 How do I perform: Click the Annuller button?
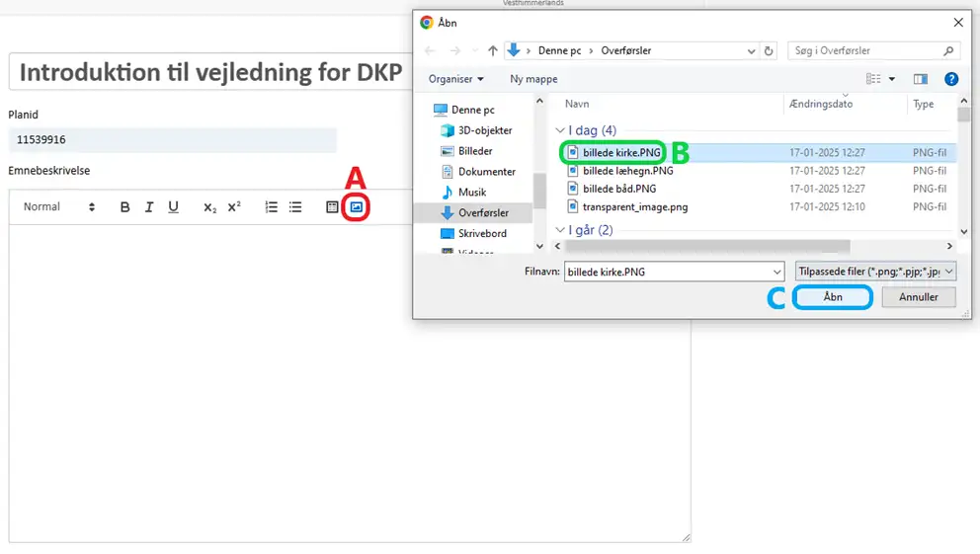918,297
